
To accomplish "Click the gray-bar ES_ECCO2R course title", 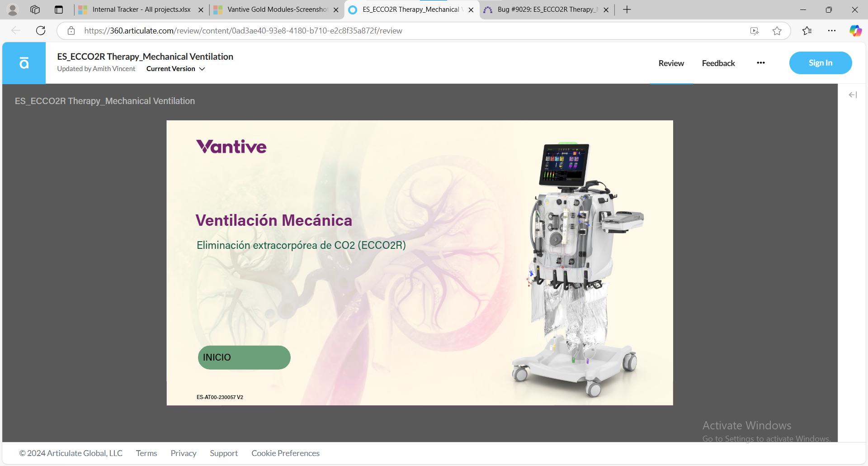I will pos(105,101).
